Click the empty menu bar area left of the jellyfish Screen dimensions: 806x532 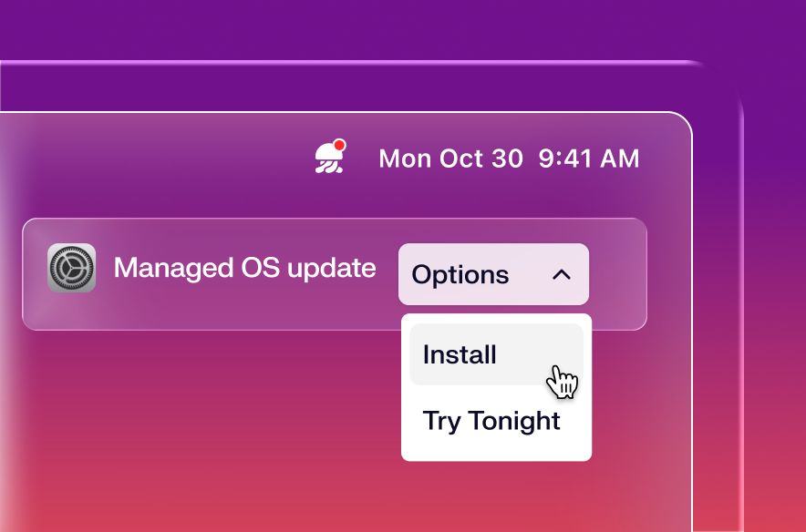click(182, 159)
